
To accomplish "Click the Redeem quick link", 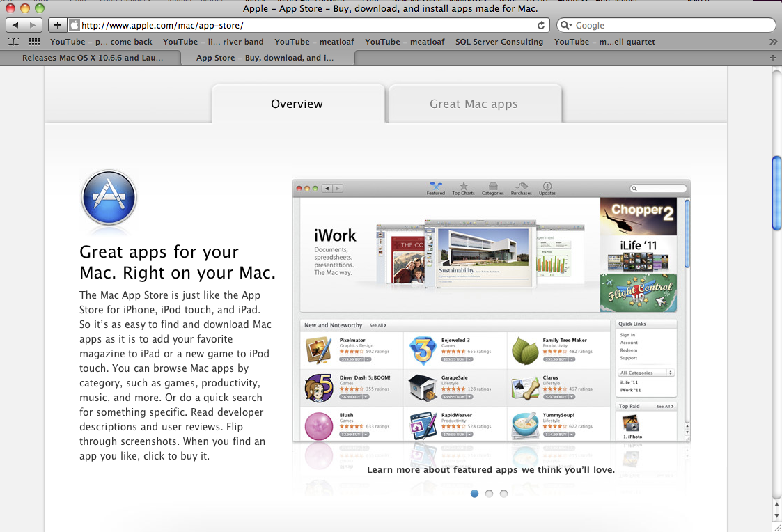I will coord(628,350).
